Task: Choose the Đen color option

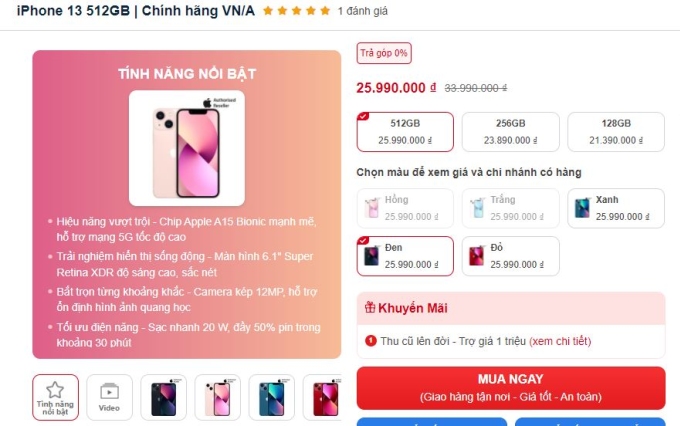Action: [405, 256]
